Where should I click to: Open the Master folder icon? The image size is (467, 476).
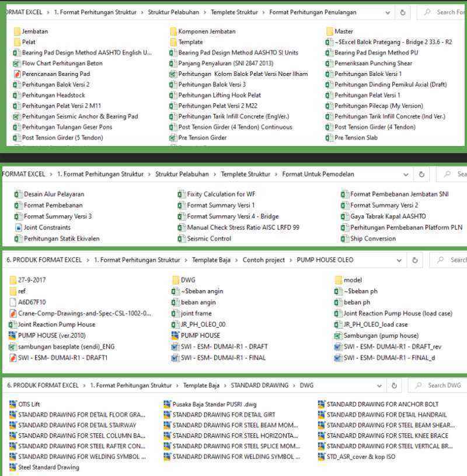click(330, 32)
